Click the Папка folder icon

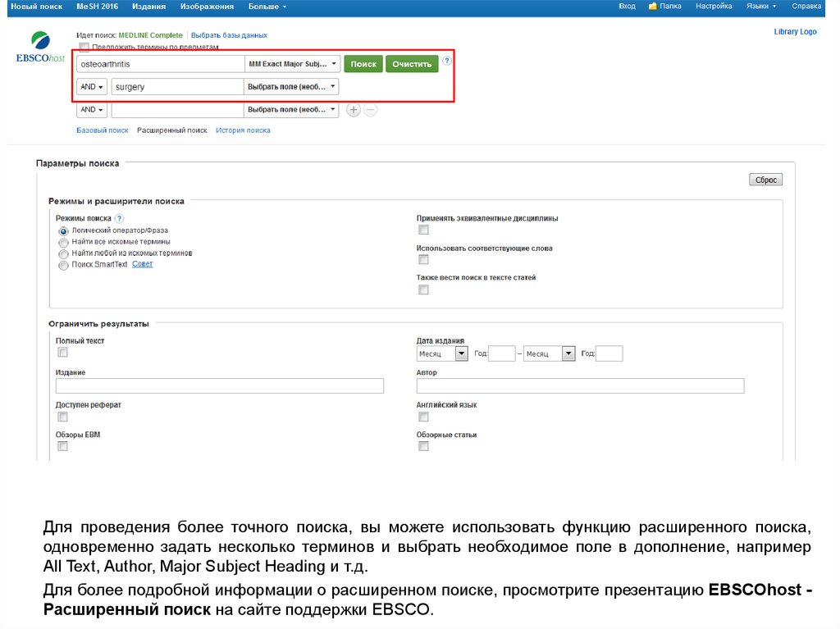pos(652,7)
